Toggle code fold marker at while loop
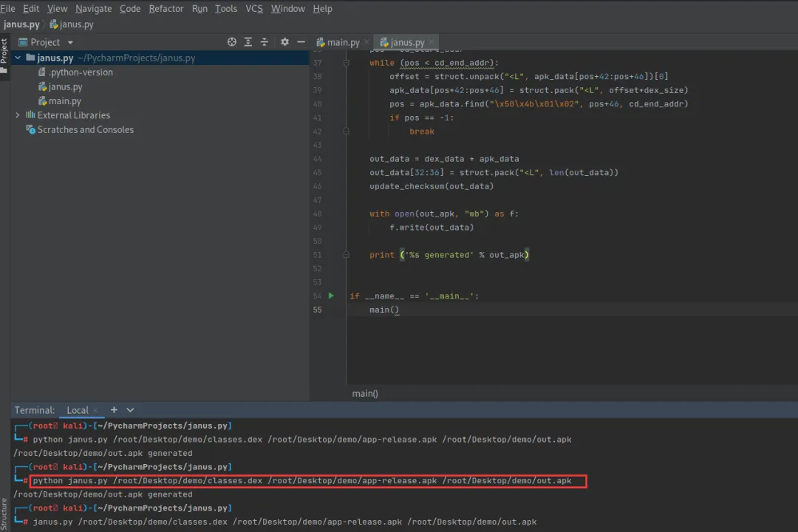Viewport: 798px width, 532px height. pos(346,64)
